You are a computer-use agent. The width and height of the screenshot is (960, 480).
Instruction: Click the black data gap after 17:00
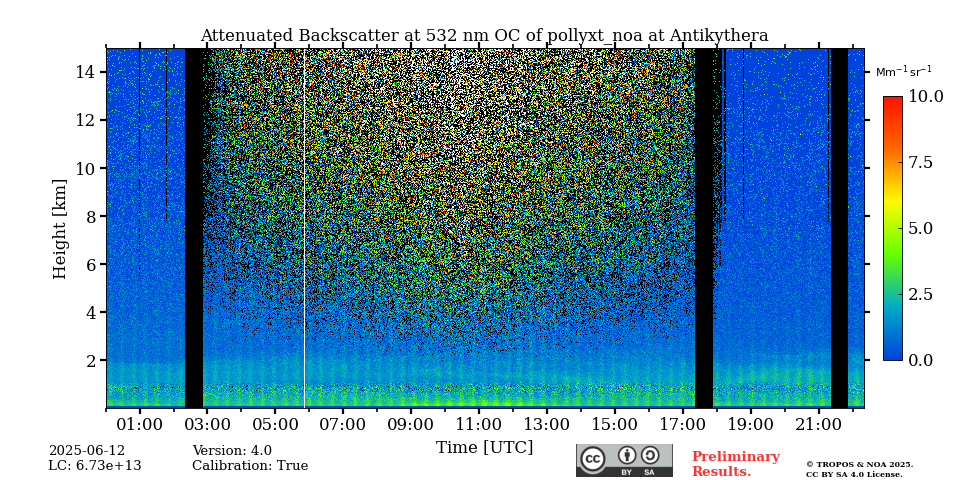[x=704, y=228]
